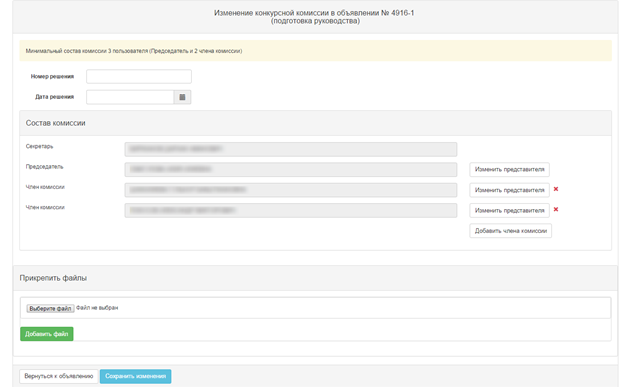Open the calendar picker for Дата решения
623x387 pixels.
pos(182,97)
